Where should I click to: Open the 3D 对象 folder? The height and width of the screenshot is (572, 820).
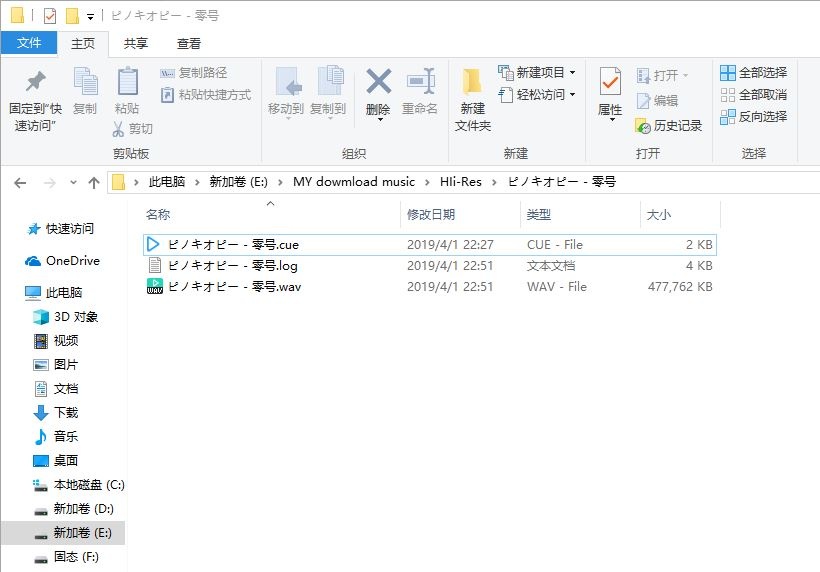point(66,317)
